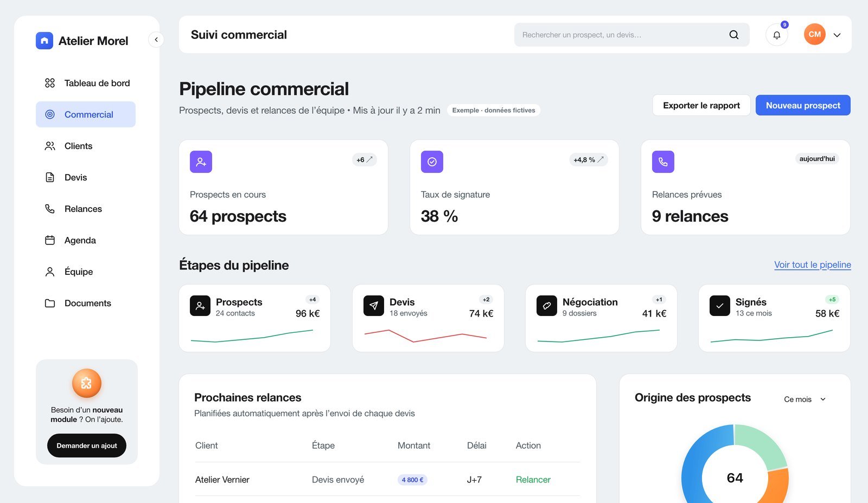Click the 41 k€ amount
The image size is (868, 503).
click(x=654, y=313)
